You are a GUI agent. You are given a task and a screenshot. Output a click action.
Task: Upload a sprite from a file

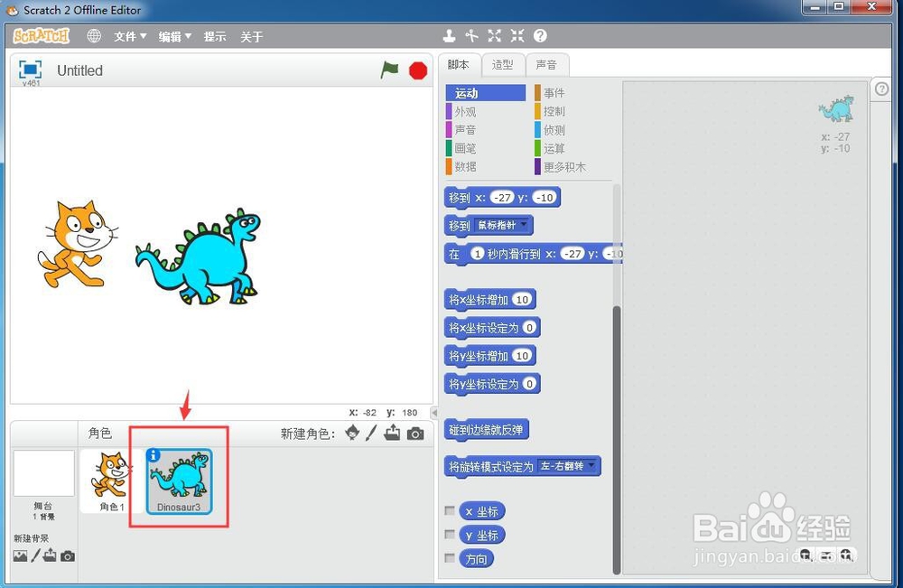[x=392, y=433]
